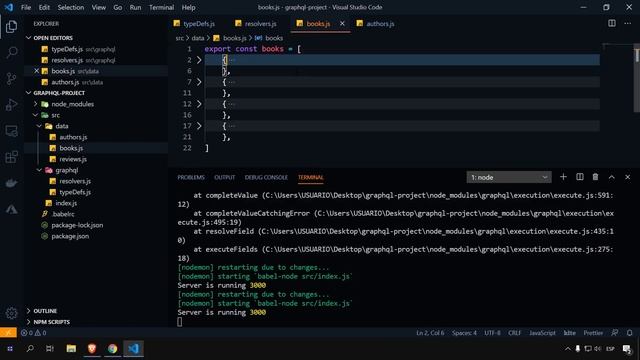Open Windows taskbar search
Image resolution: width=640 pixels, height=360 pixels.
click(x=30, y=349)
